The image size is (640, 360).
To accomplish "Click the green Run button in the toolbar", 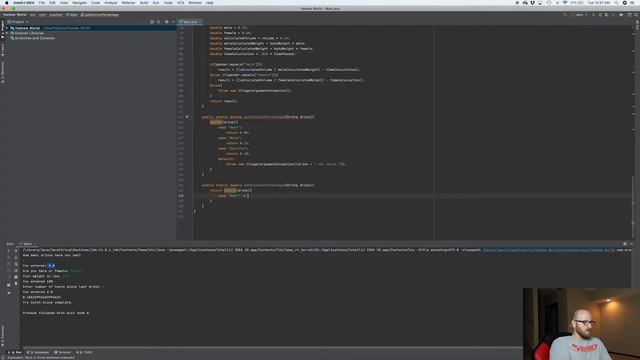I will (593, 15).
